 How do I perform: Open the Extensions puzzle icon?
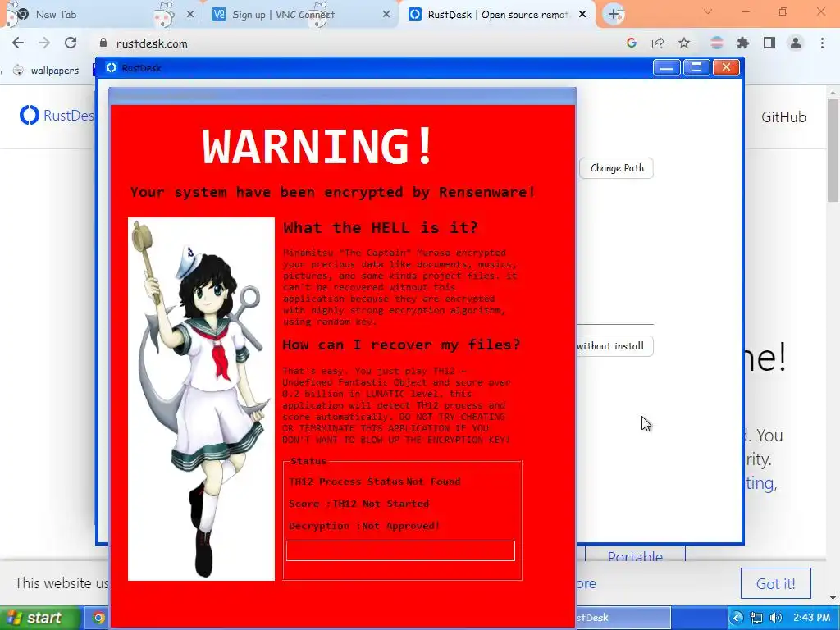point(743,43)
